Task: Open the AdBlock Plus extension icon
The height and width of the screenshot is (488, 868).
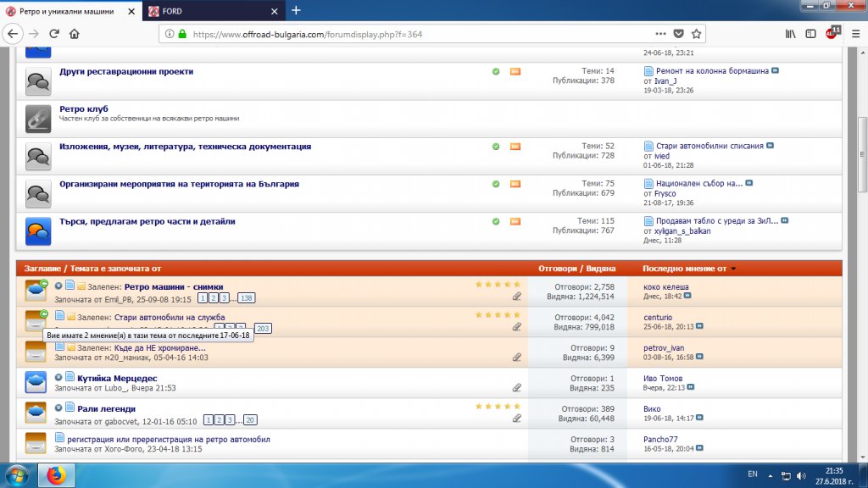Action: (832, 34)
